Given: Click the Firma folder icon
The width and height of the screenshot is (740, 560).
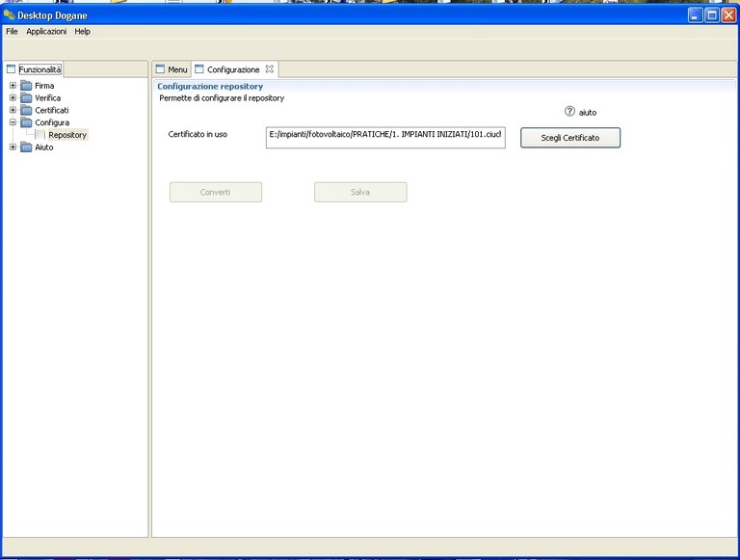Looking at the screenshot, I should click(26, 86).
